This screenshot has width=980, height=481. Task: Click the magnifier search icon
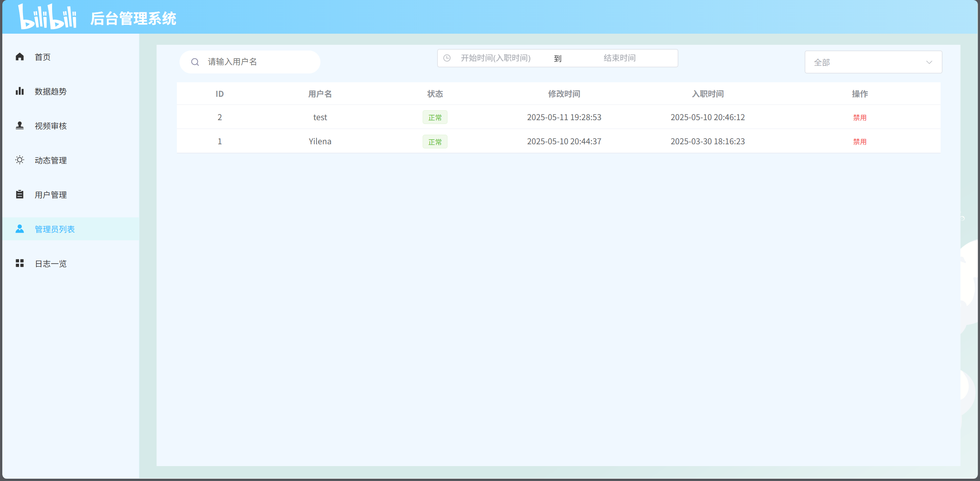click(195, 62)
